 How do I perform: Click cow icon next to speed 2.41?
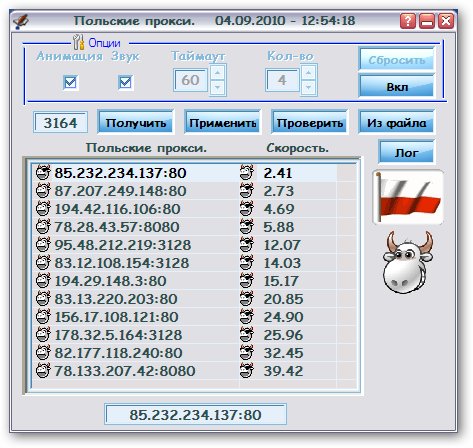(247, 173)
